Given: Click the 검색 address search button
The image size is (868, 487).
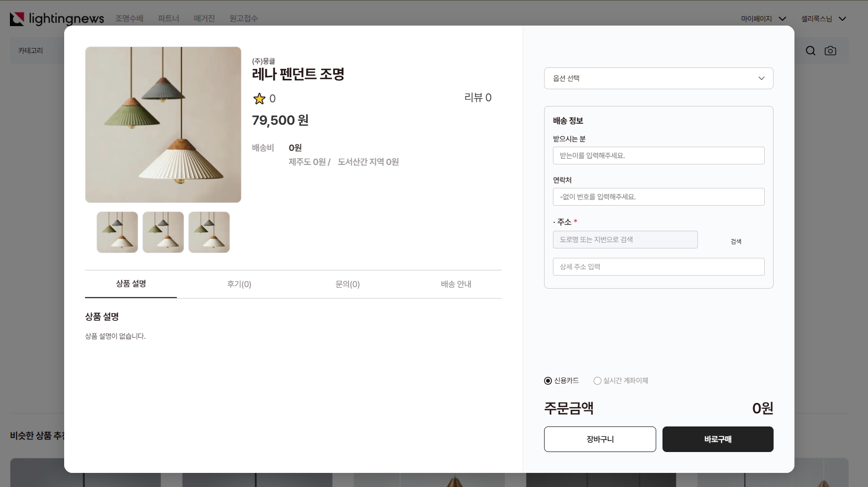Looking at the screenshot, I should (736, 241).
